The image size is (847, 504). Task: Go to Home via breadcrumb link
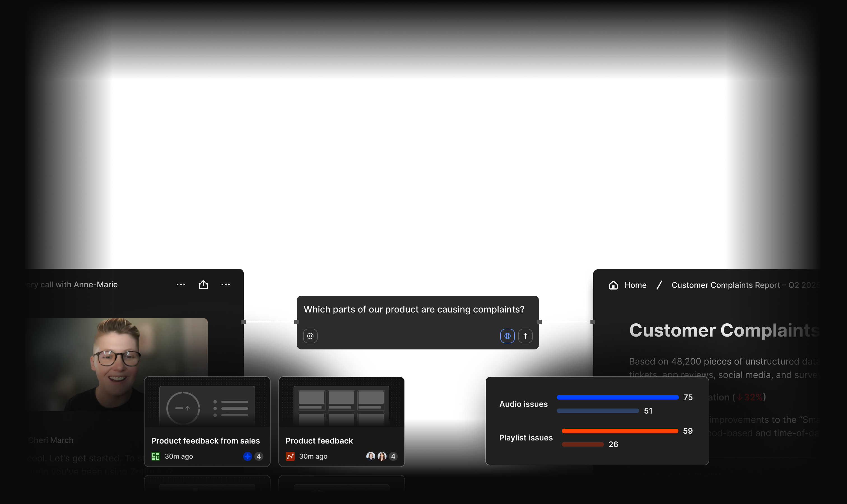tap(635, 285)
